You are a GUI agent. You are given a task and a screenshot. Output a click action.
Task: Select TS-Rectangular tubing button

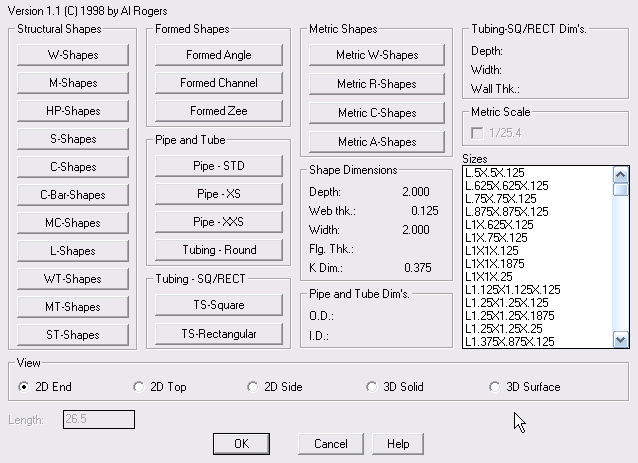[218, 334]
